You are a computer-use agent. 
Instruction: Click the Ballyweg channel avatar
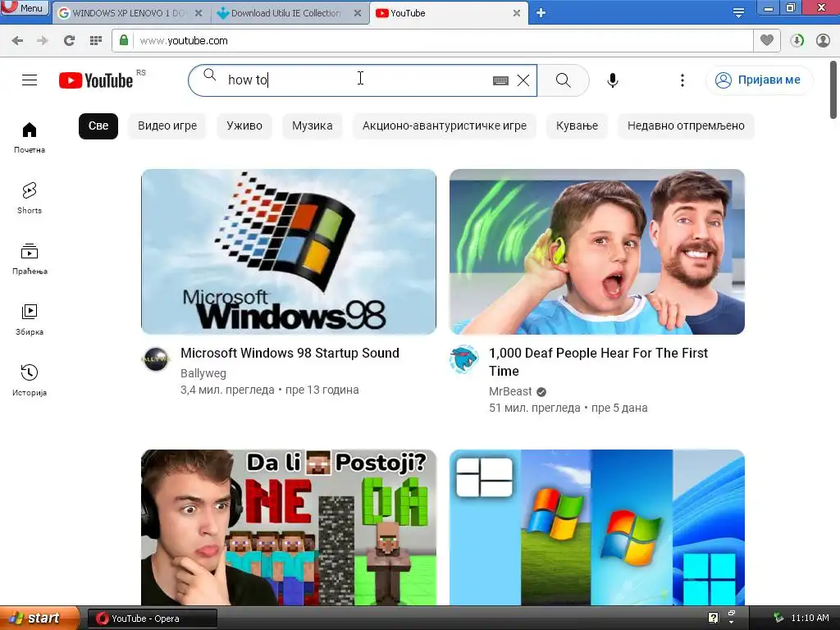pyautogui.click(x=156, y=359)
